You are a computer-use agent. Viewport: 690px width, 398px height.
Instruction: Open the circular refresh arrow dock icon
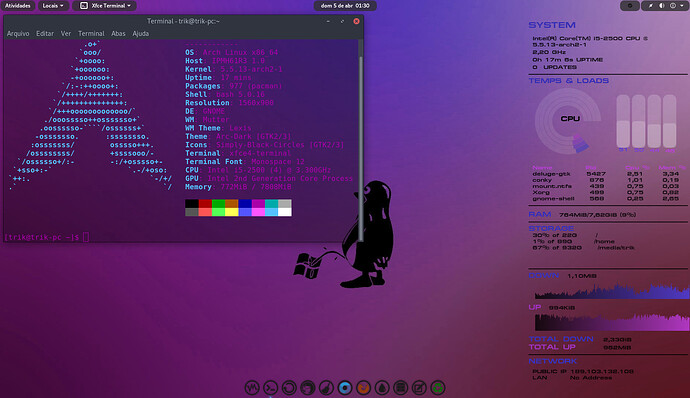289,388
